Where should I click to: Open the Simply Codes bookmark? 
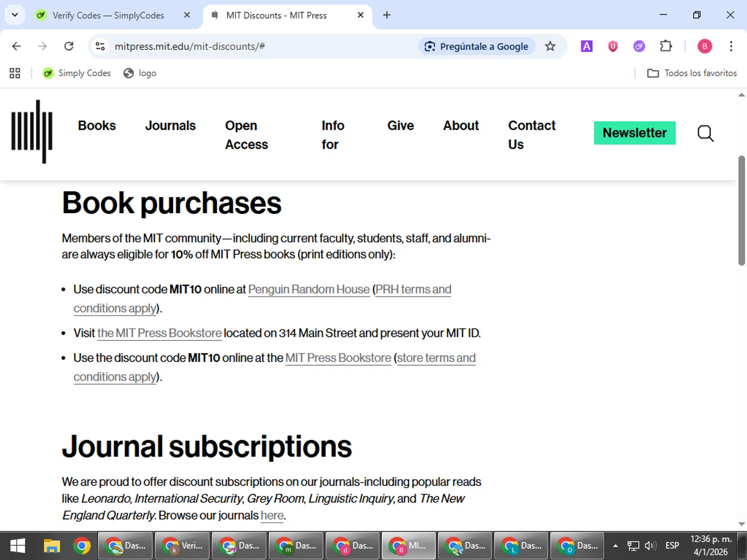pos(77,73)
